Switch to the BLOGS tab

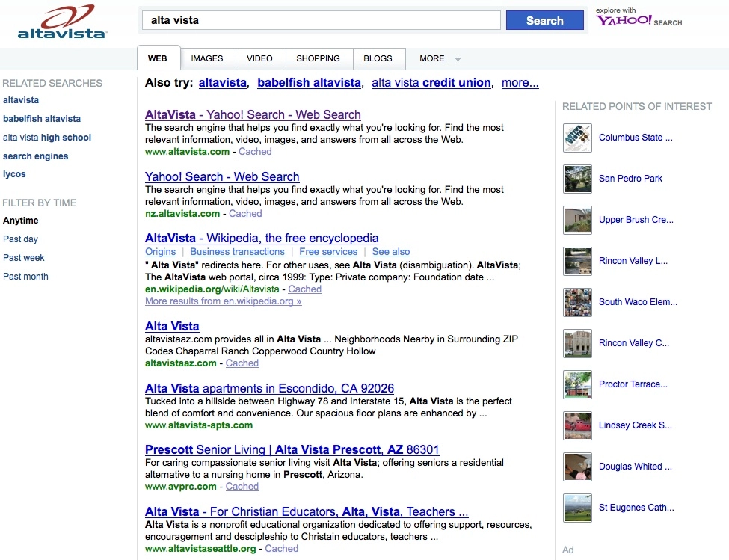(378, 58)
